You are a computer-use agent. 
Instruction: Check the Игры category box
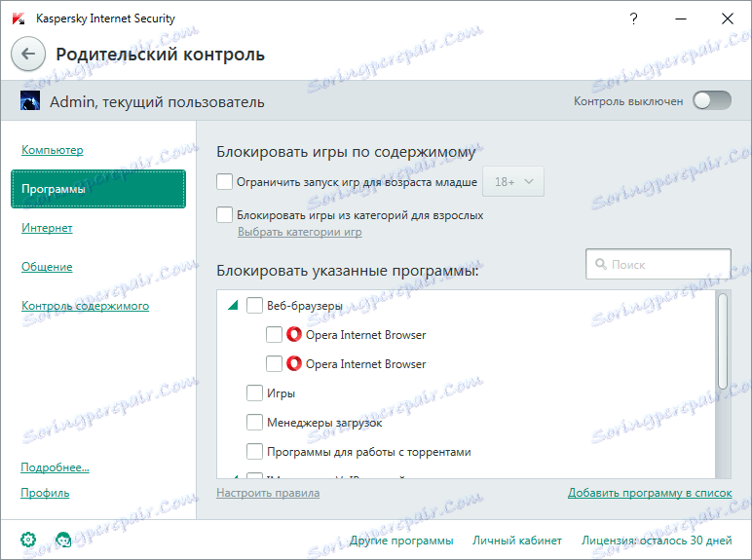(x=254, y=392)
